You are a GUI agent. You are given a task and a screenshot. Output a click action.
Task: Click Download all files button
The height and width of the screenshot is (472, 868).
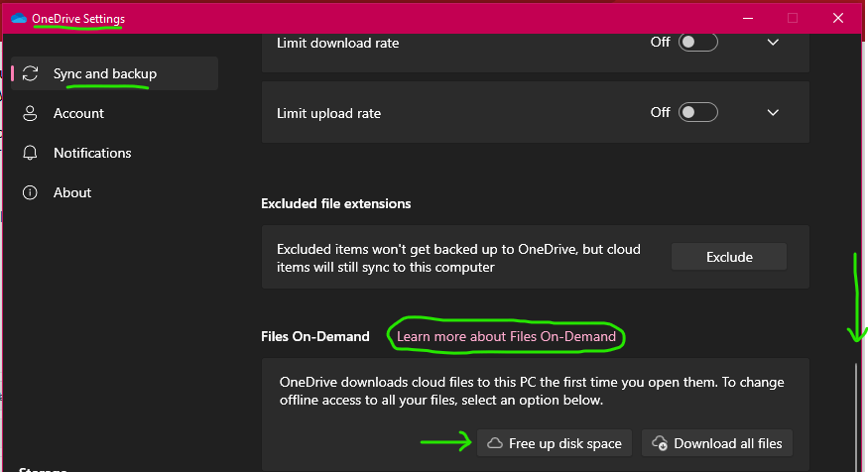[717, 443]
